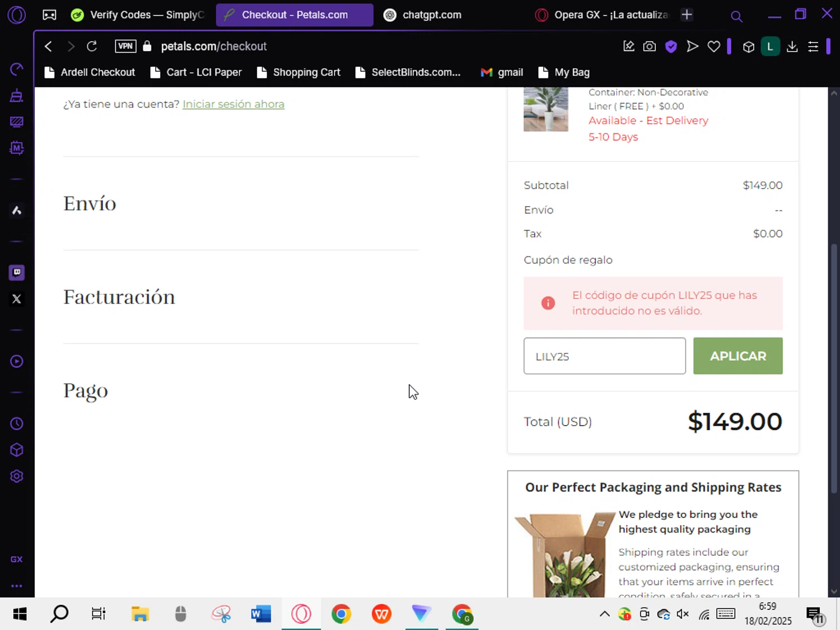This screenshot has height=630, width=840.
Task: Open Extensions cube sidebar icon
Action: 17,450
